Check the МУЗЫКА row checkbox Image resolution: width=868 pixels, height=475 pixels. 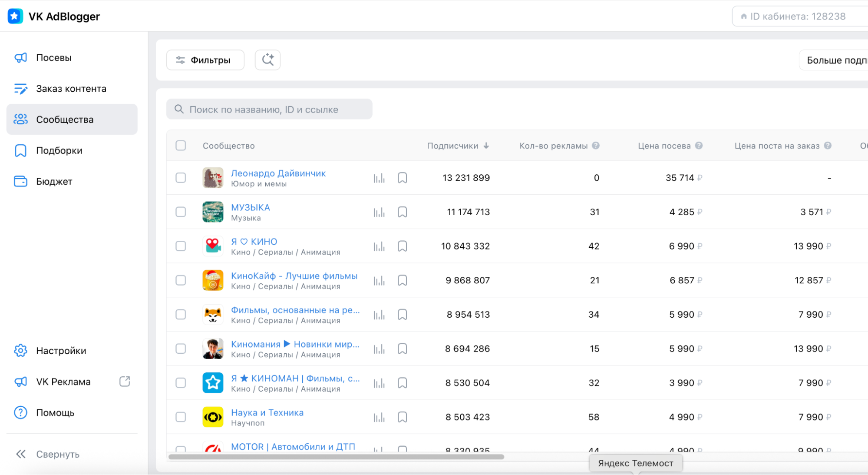181,212
